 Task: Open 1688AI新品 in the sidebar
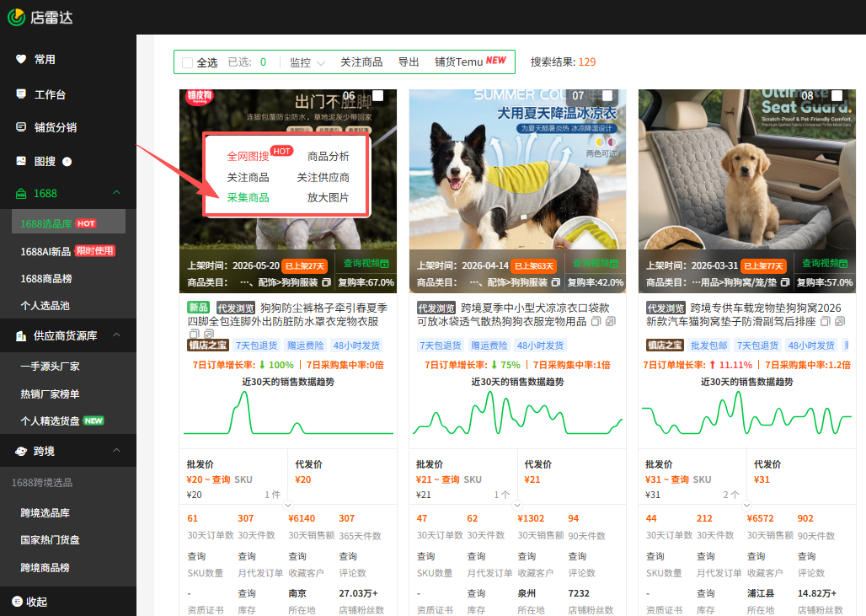coord(45,251)
